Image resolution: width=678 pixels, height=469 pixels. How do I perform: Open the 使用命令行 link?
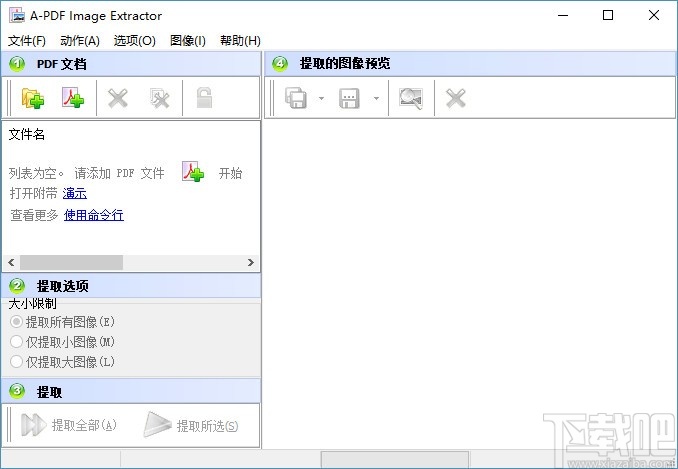pyautogui.click(x=94, y=215)
